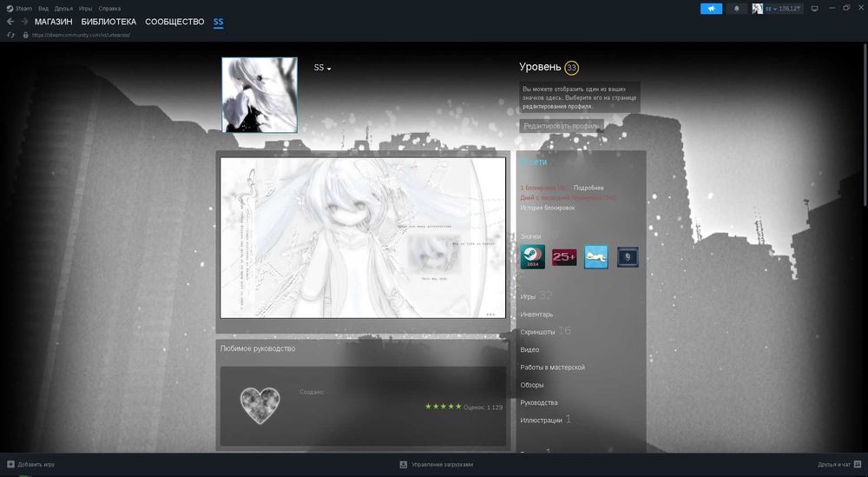868x477 pixels.
Task: Switch to the БИБЛИОТЕКА tab
Action: [108, 22]
